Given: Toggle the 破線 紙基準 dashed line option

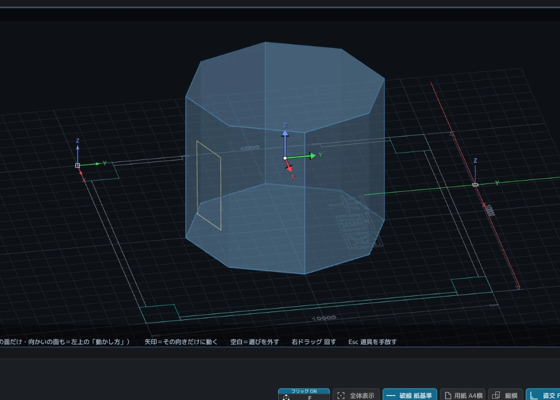Looking at the screenshot, I should click(x=410, y=395).
